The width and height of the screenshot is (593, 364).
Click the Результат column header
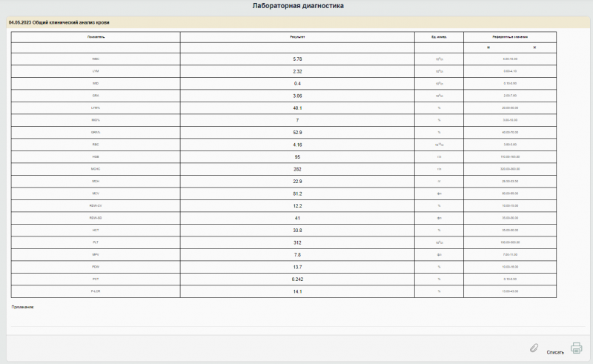tap(297, 36)
